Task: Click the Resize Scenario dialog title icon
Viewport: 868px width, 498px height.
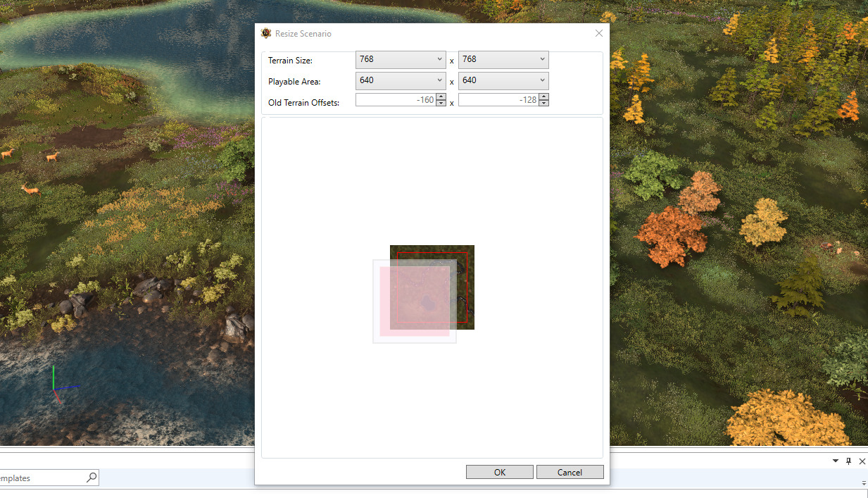Action: pyautogui.click(x=266, y=33)
